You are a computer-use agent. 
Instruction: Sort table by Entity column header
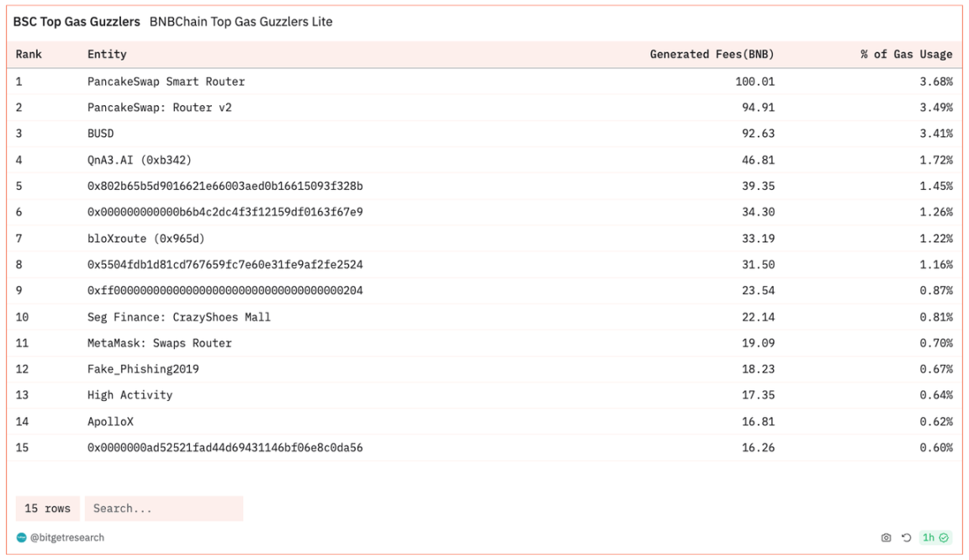pos(107,55)
